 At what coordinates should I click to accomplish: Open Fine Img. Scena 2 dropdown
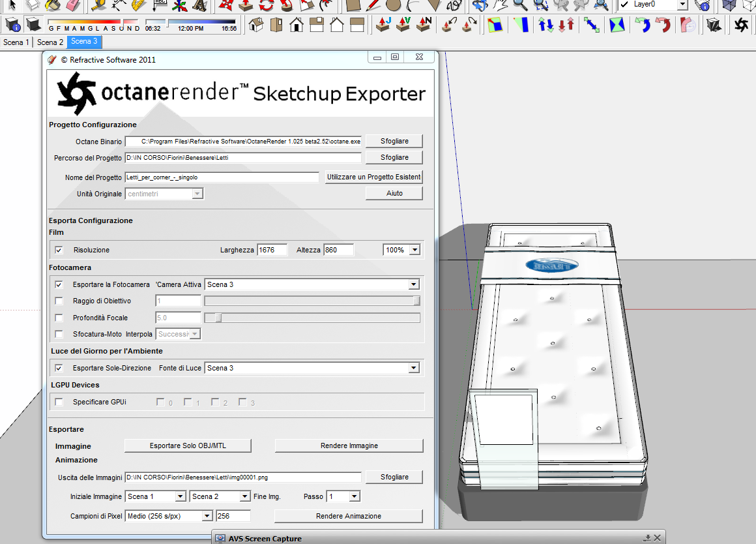click(x=245, y=496)
